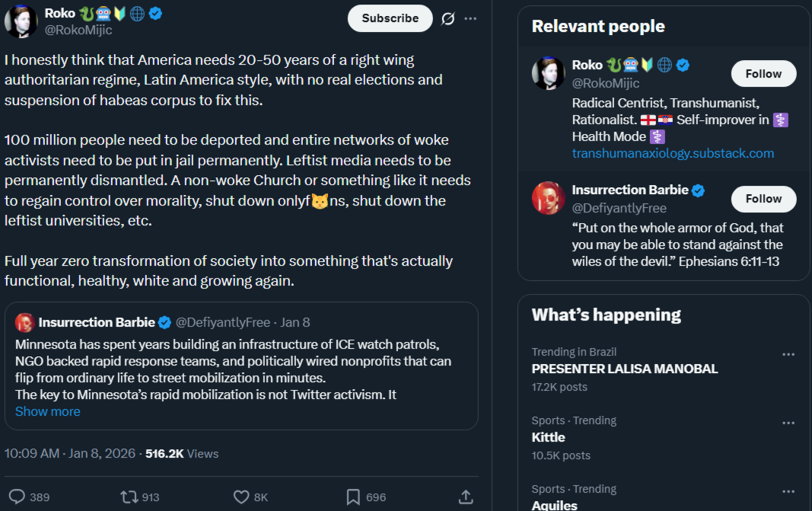The image size is (812, 511).
Task: Open PRESENTER LALISA MANOBAL trending topic
Action: click(x=624, y=369)
